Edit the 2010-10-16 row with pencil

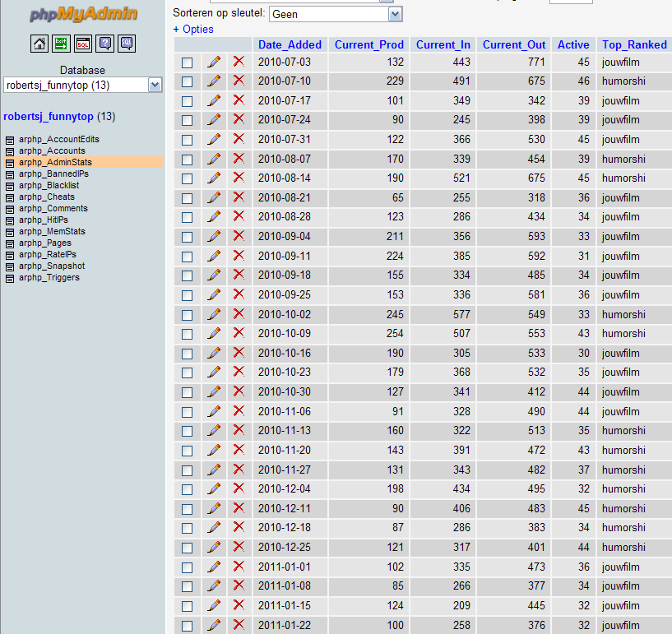(x=215, y=353)
